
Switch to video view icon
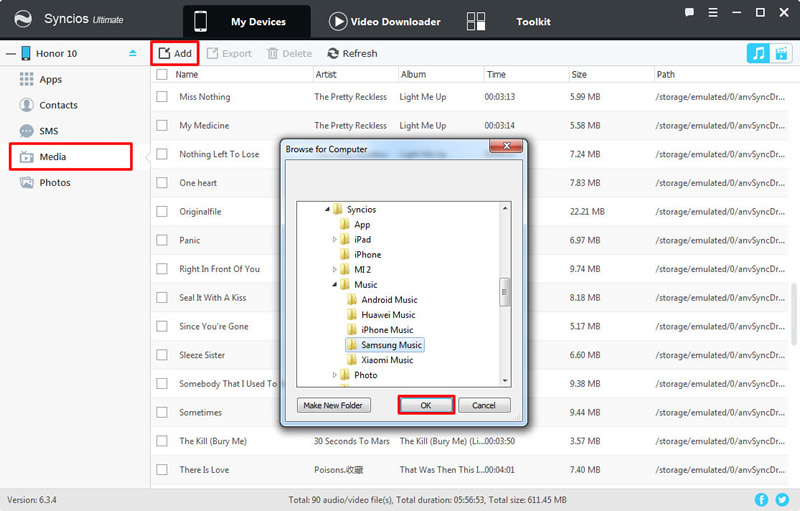(x=781, y=53)
